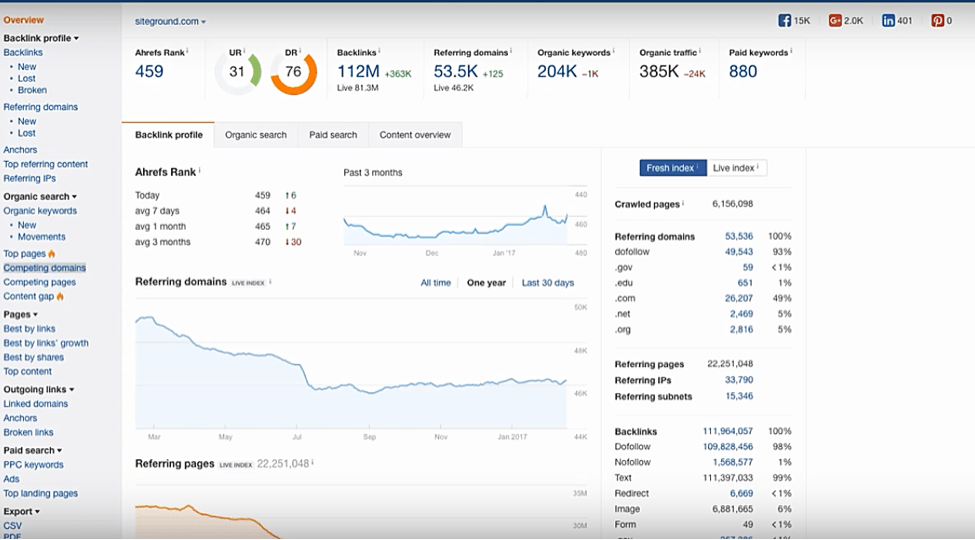Open the Paid search tab
The height and width of the screenshot is (540, 975).
coord(333,135)
